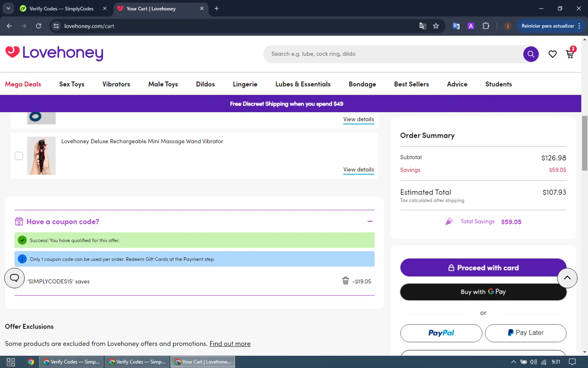
Task: Click Buy with G Pay button
Action: [483, 292]
